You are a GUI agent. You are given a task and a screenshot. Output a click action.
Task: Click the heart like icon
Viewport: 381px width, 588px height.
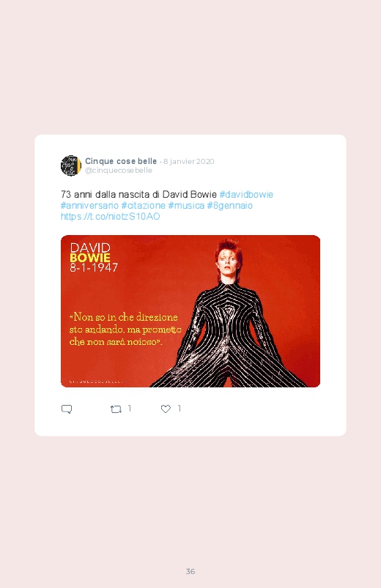(x=166, y=409)
